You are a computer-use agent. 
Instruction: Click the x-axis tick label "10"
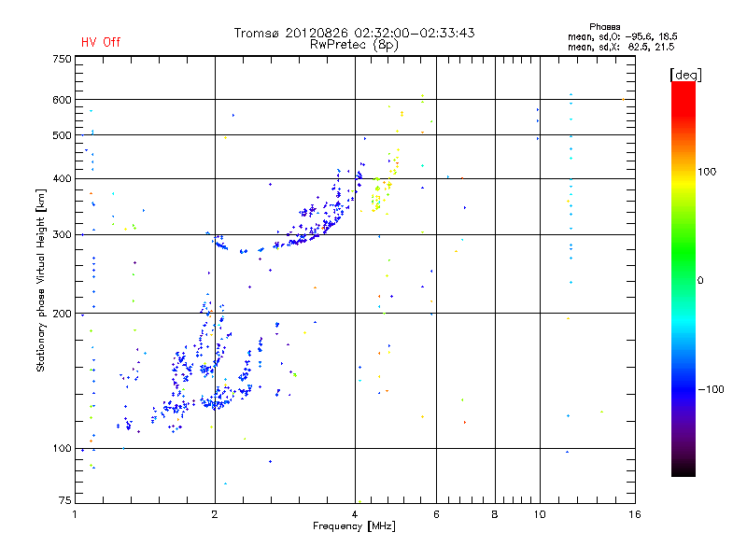540,514
